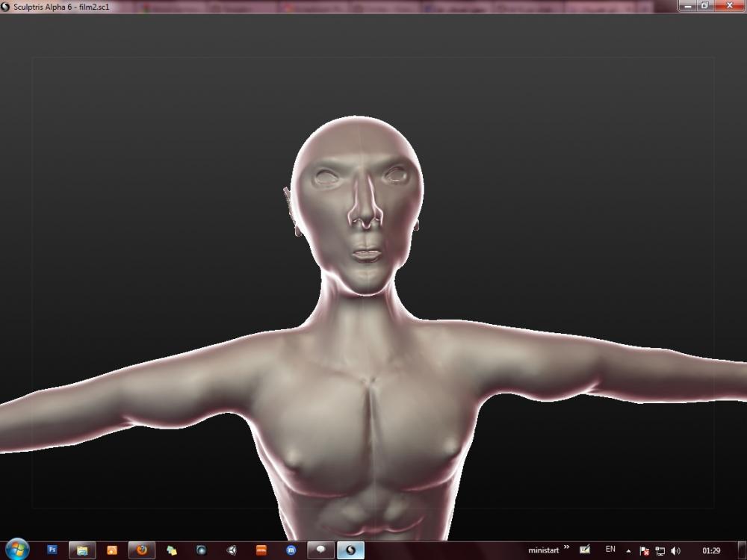The height and width of the screenshot is (560, 747).
Task: Launch Photoshop from the taskbar
Action: click(52, 550)
